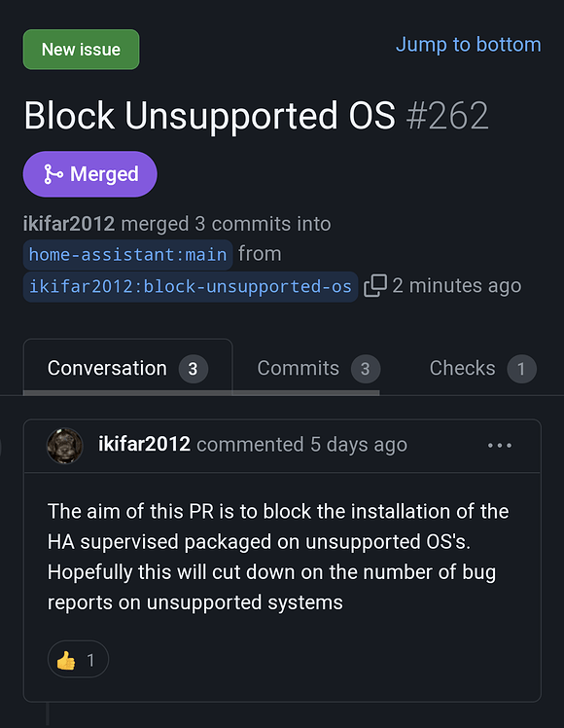The image size is (564, 728).
Task: Click the Conversation count badge 3
Action: 194,369
